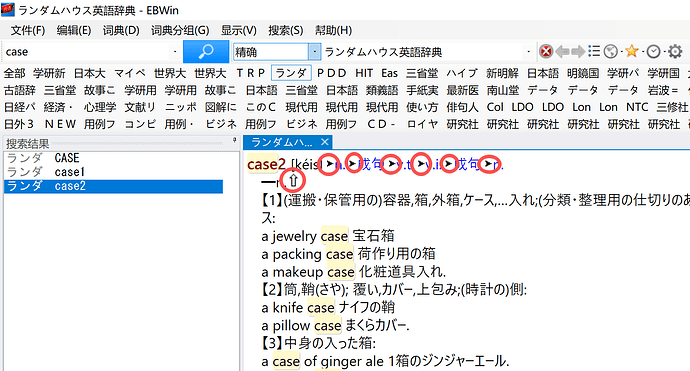The image size is (690, 371).
Task: Select the 全部 dictionary button
Action: click(x=15, y=73)
